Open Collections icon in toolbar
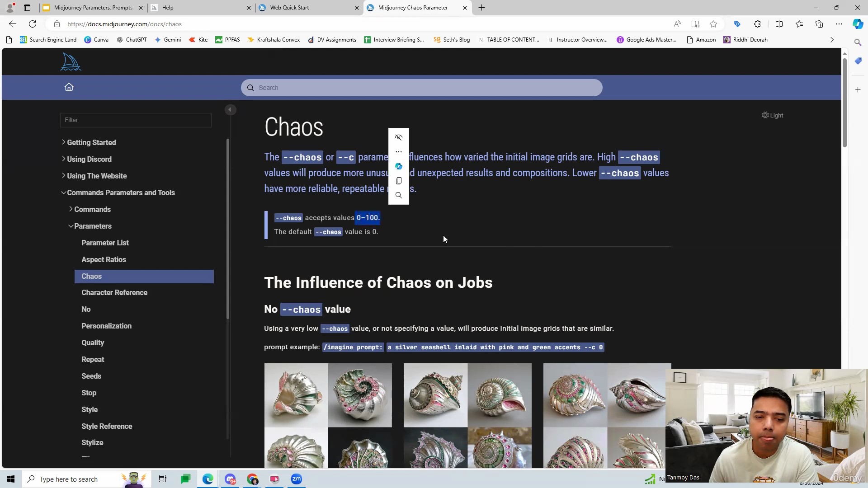868x488 pixels. pos(819,24)
